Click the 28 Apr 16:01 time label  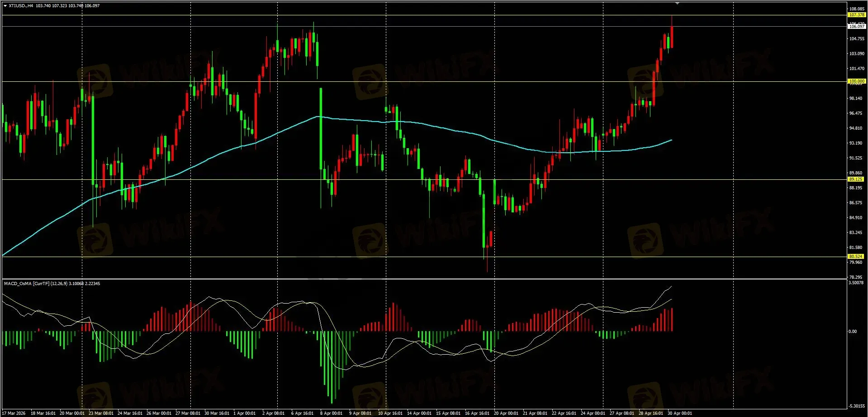[651, 413]
